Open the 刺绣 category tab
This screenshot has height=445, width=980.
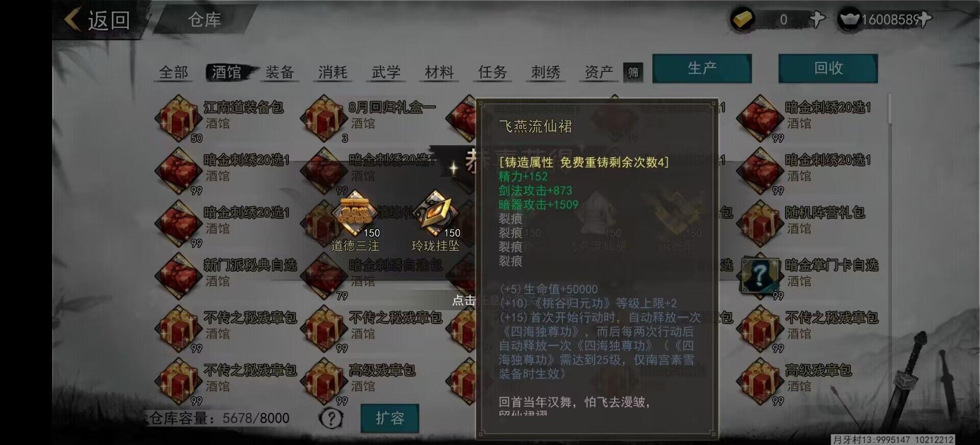[x=545, y=72]
